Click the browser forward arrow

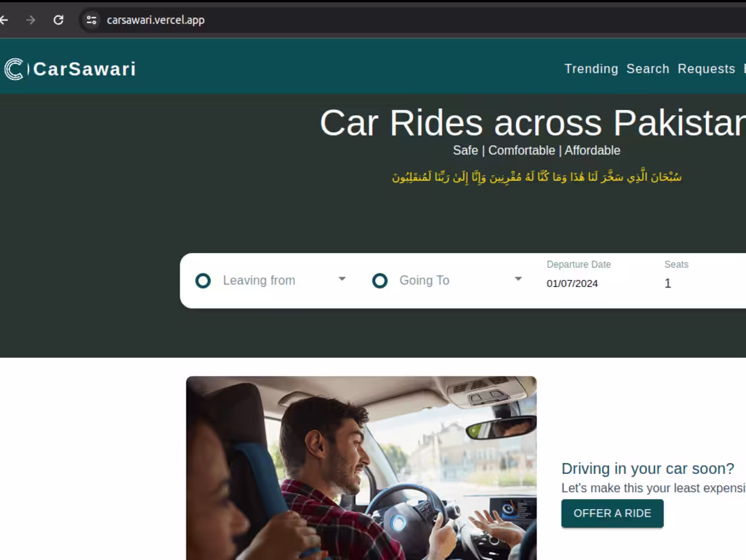30,20
